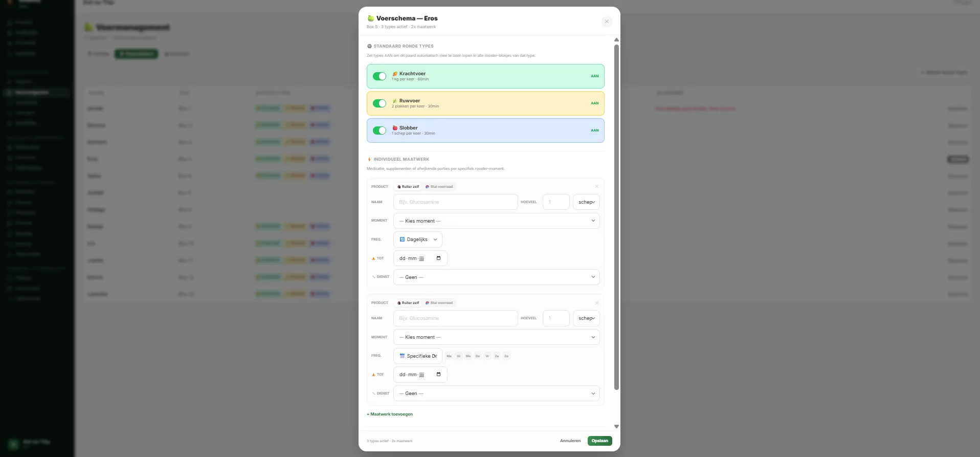The image size is (980, 457).
Task: Click the Tot date field in the Specifieke block
Action: [x=420, y=375]
